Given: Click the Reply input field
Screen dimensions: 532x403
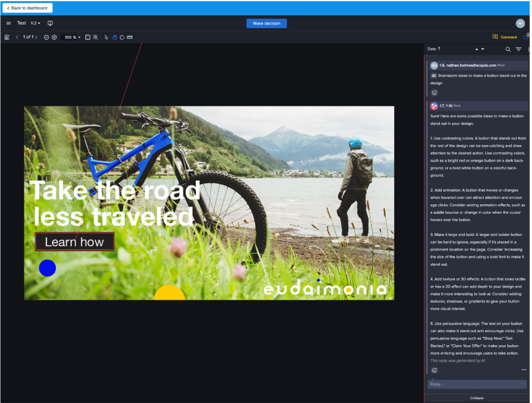Looking at the screenshot, I should [476, 384].
